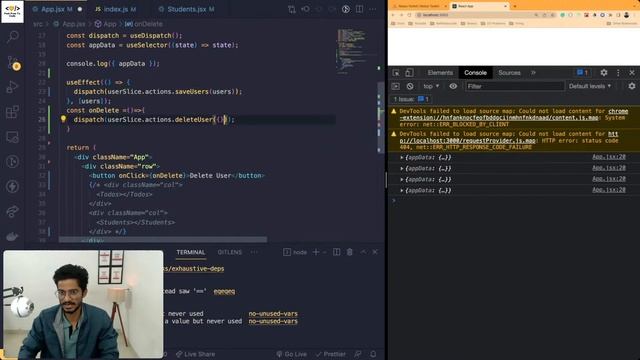Select the GITLENS panel tab
Image resolution: width=640 pixels, height=360 pixels.
pyautogui.click(x=229, y=252)
